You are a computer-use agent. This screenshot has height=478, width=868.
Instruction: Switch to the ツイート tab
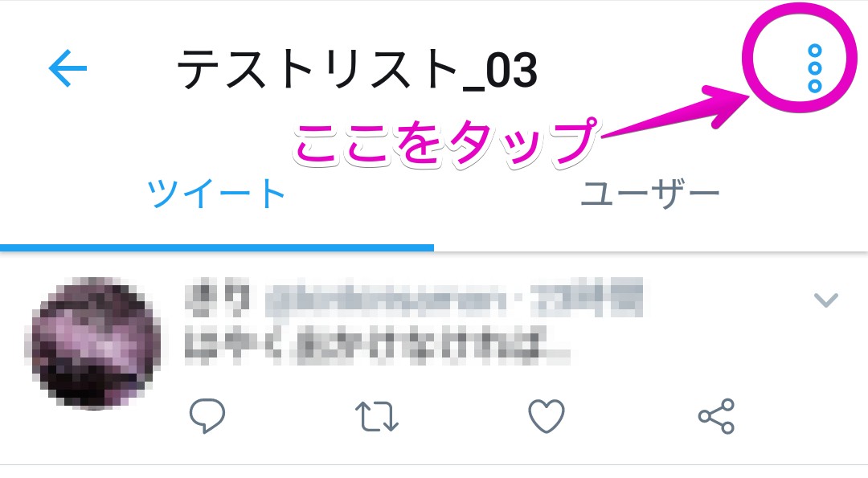(216, 194)
